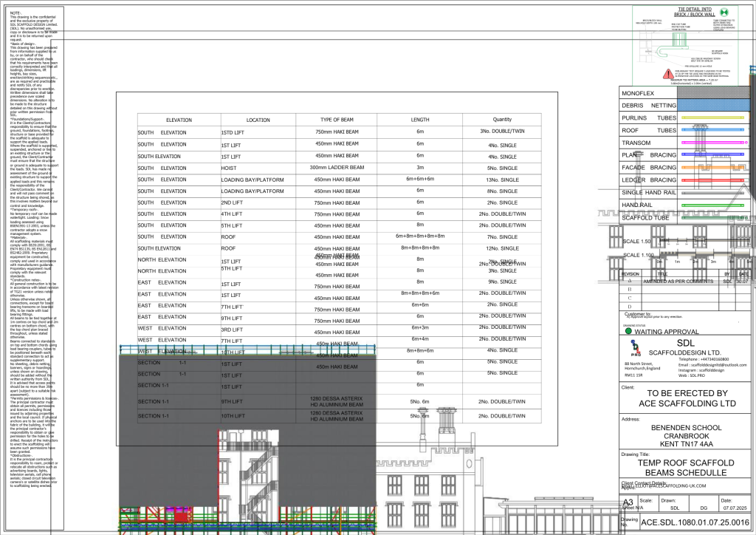Select the LOCATION column header
This screenshot has height=535, width=756.
[258, 120]
